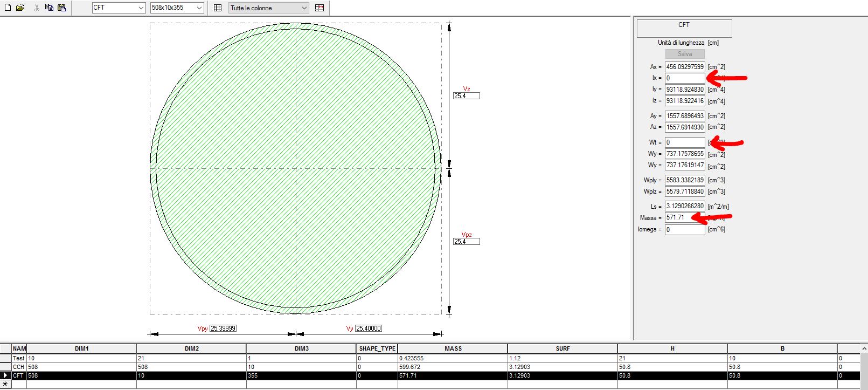
Task: Click the Cut scissors icon
Action: coord(37,8)
